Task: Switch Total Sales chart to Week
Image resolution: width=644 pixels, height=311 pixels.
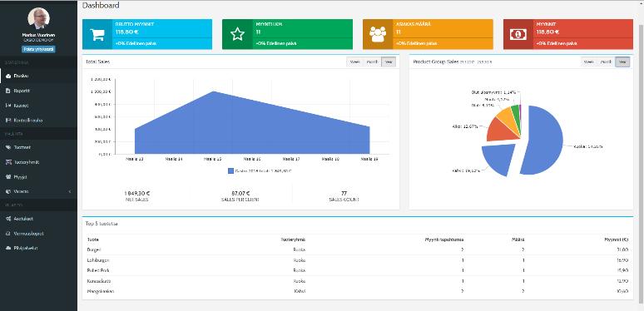Action: 354,62
